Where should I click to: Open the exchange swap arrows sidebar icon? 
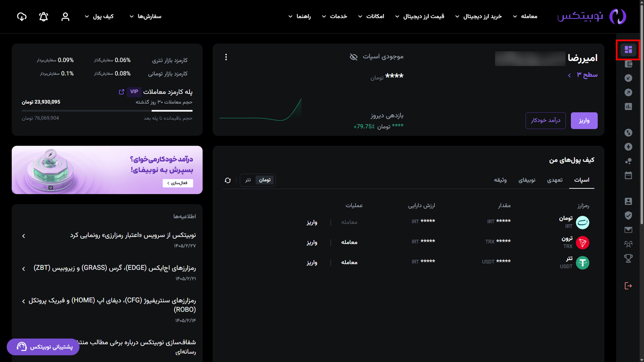(x=628, y=133)
